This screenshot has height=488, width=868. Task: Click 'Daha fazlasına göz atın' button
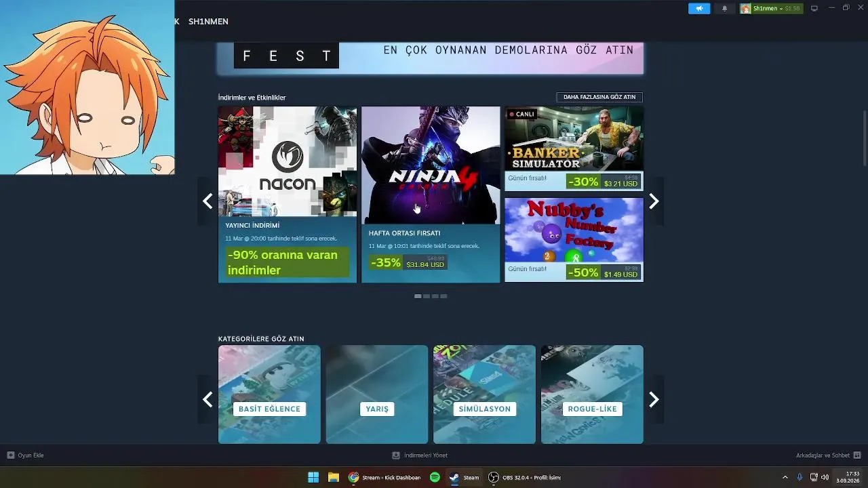599,97
